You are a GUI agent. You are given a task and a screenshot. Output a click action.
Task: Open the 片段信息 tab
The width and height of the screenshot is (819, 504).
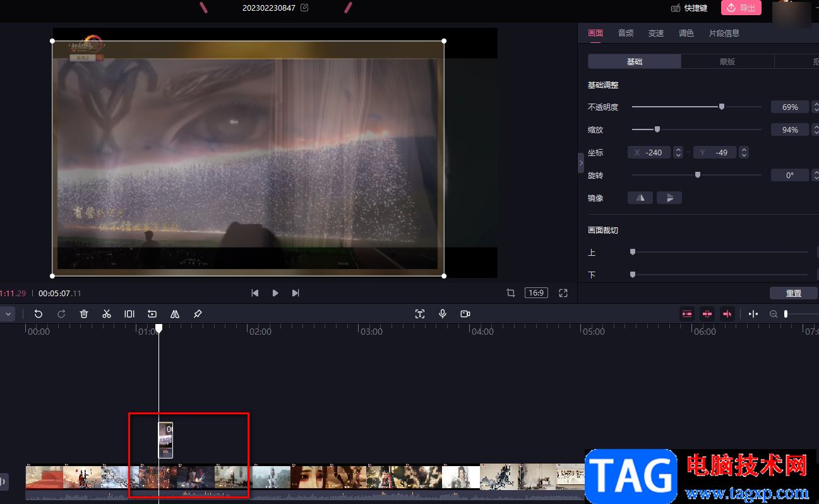(724, 33)
